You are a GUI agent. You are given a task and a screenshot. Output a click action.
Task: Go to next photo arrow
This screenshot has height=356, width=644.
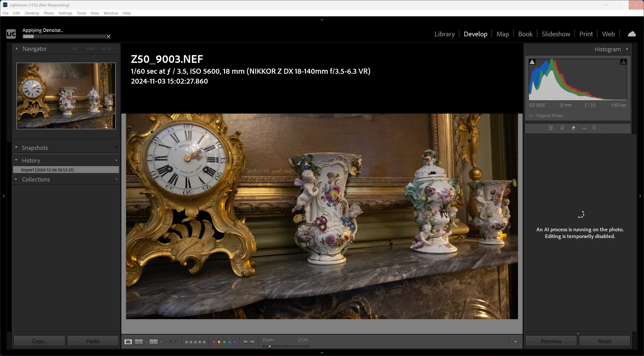(x=252, y=342)
